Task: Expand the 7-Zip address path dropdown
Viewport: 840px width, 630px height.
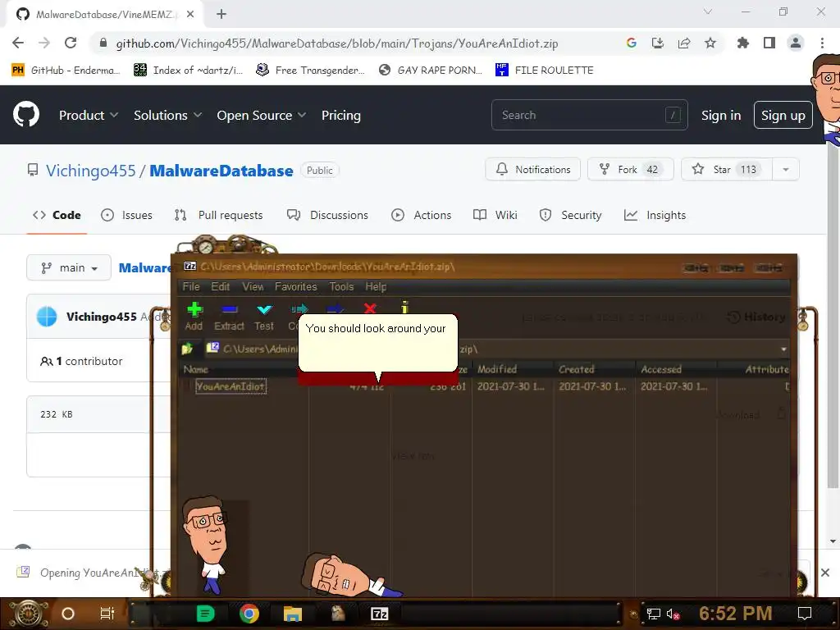Action: 783,349
